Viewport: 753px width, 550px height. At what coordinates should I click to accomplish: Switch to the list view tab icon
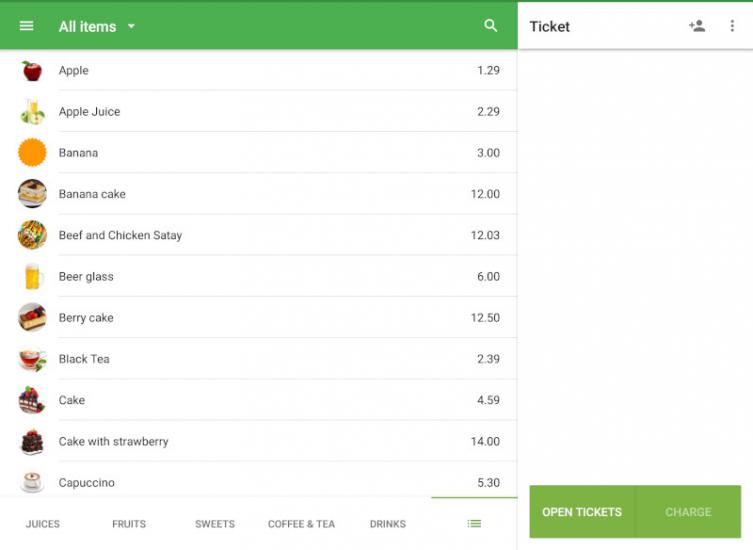pos(474,523)
